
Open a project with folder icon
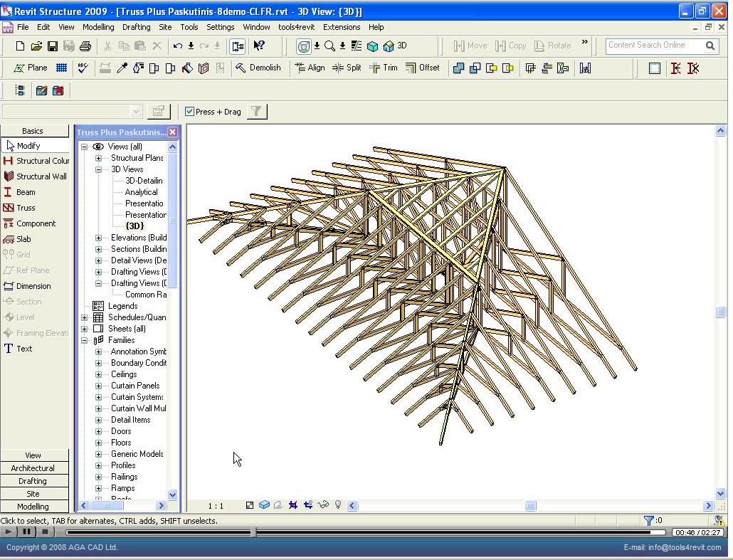[36, 46]
